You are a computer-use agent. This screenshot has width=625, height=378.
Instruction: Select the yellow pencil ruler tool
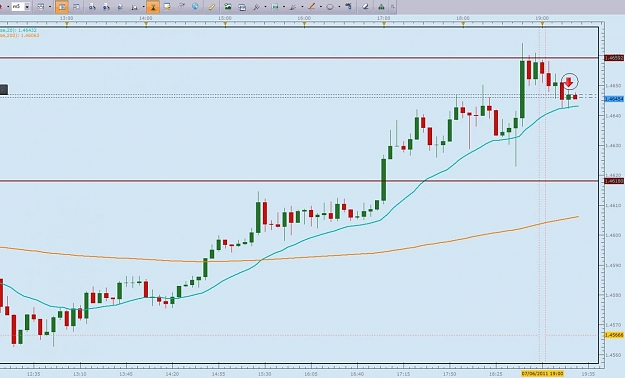click(x=212, y=7)
